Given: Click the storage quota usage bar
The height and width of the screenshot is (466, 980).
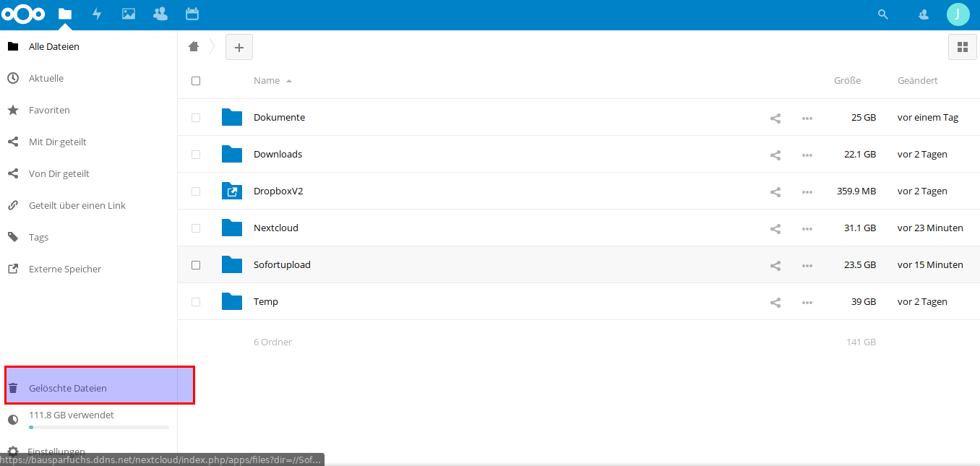Looking at the screenshot, I should click(99, 427).
